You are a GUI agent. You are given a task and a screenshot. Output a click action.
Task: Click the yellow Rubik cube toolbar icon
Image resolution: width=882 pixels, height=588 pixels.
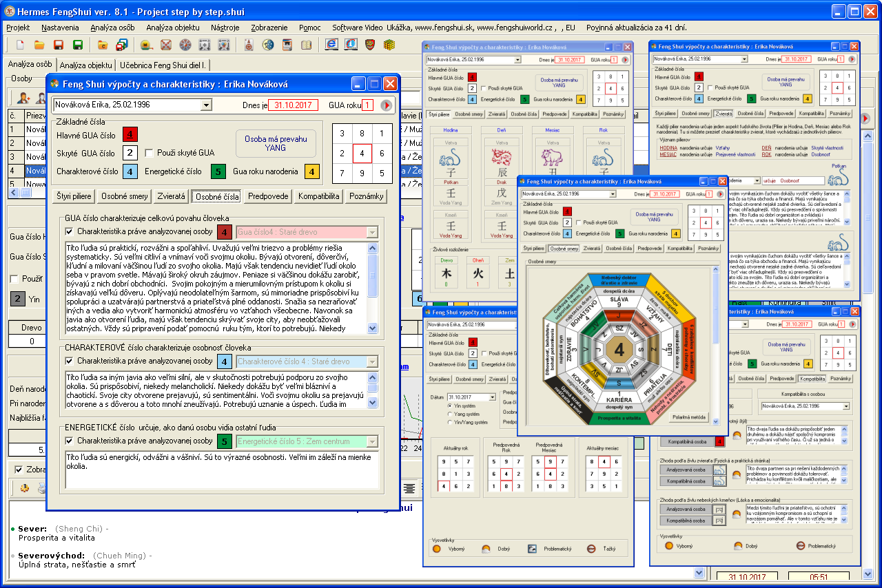click(389, 45)
